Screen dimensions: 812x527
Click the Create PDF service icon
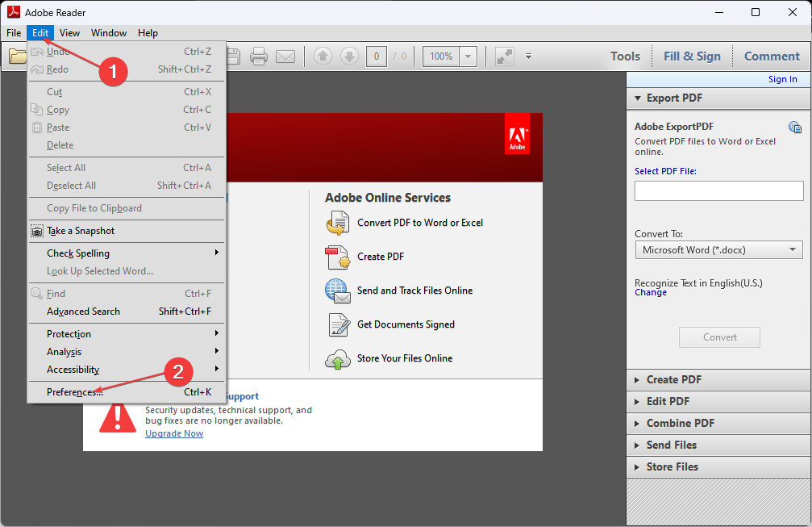338,257
